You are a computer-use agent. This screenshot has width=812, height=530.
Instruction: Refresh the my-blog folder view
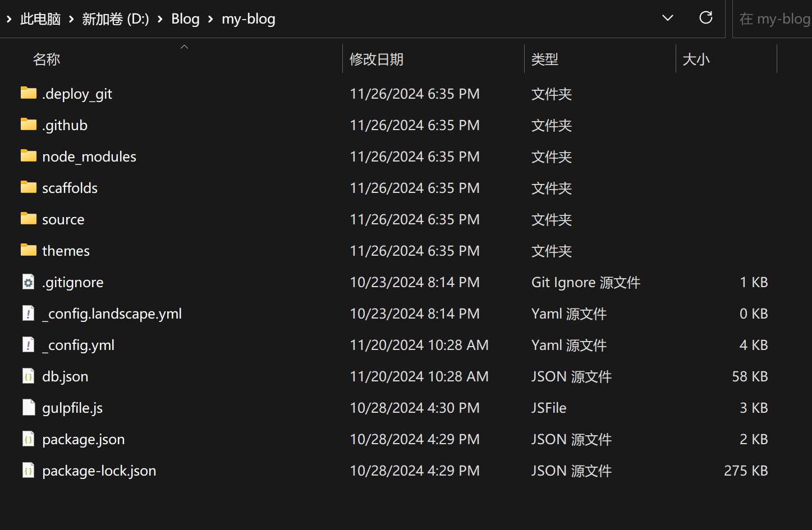point(706,18)
